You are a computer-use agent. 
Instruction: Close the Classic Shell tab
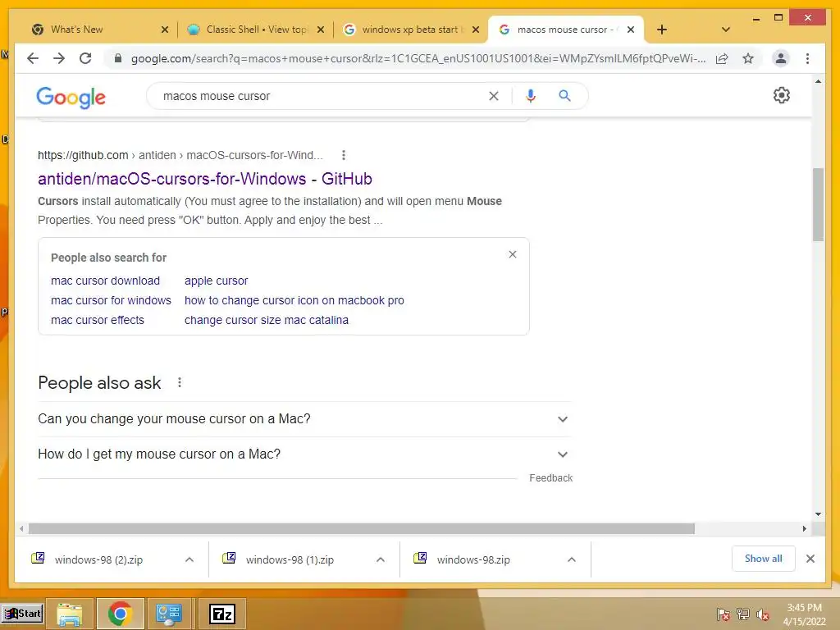(321, 30)
